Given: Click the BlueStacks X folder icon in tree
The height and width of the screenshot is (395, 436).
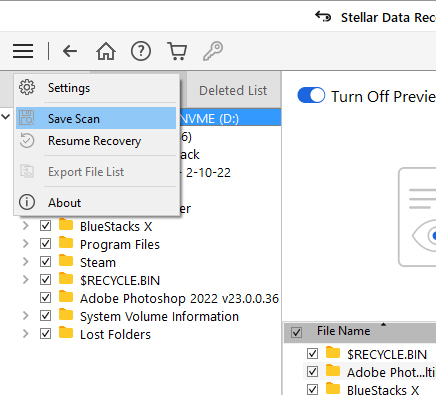Looking at the screenshot, I should 66,225.
